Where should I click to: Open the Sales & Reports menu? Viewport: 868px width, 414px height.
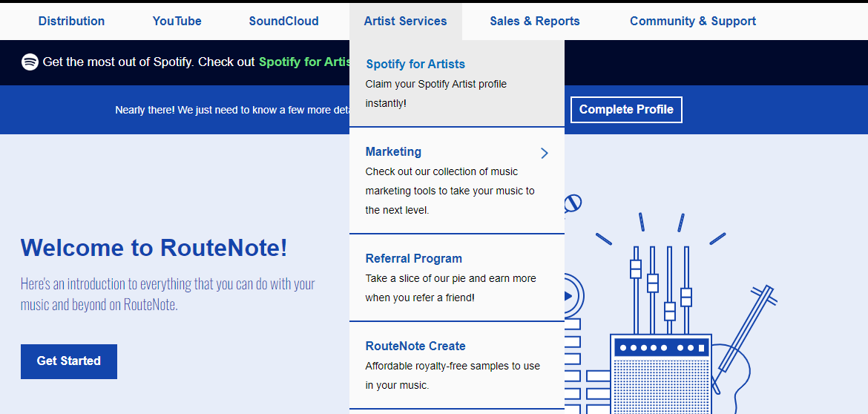[535, 21]
